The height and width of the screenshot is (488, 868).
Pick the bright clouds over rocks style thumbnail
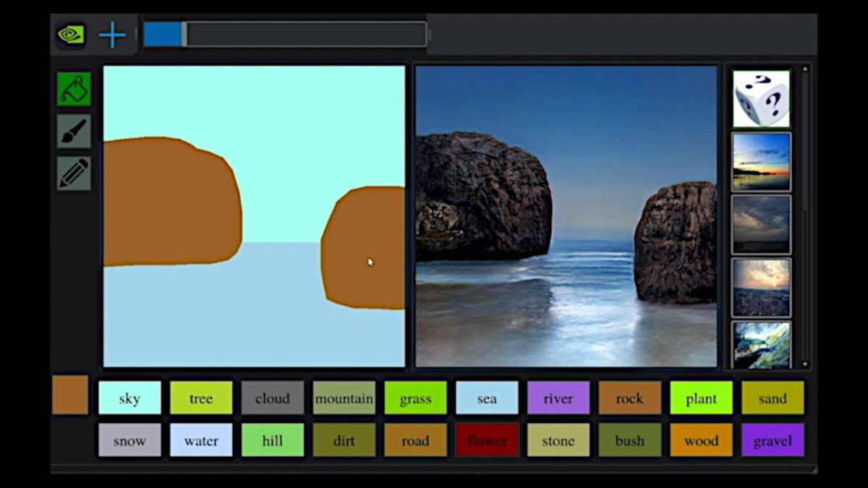tap(761, 288)
